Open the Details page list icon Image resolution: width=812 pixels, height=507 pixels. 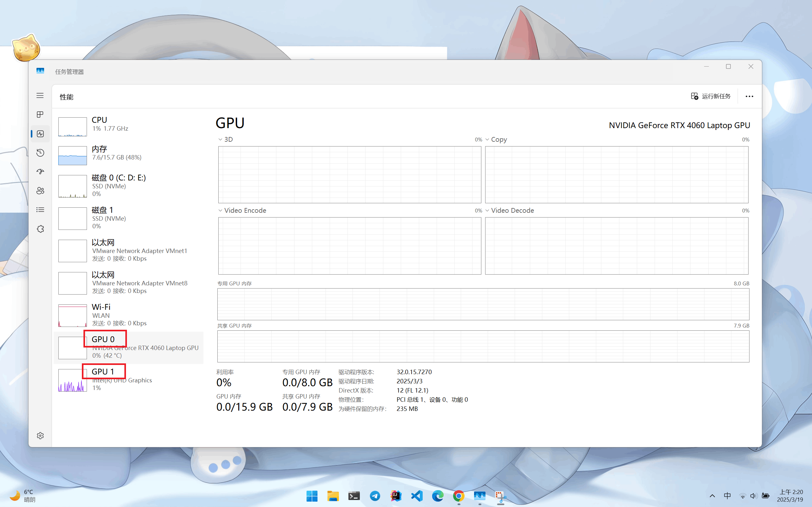click(40, 210)
